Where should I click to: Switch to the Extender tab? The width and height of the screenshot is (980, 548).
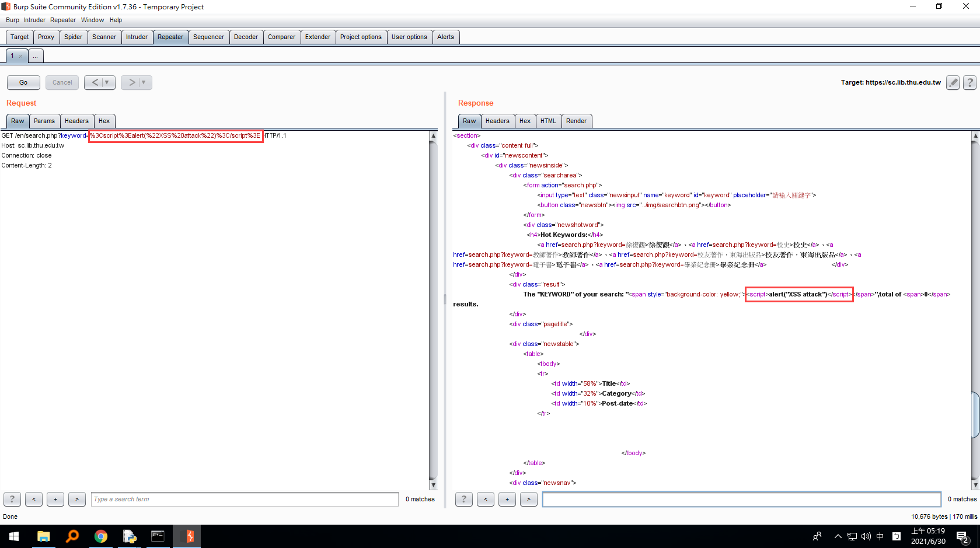(x=318, y=37)
